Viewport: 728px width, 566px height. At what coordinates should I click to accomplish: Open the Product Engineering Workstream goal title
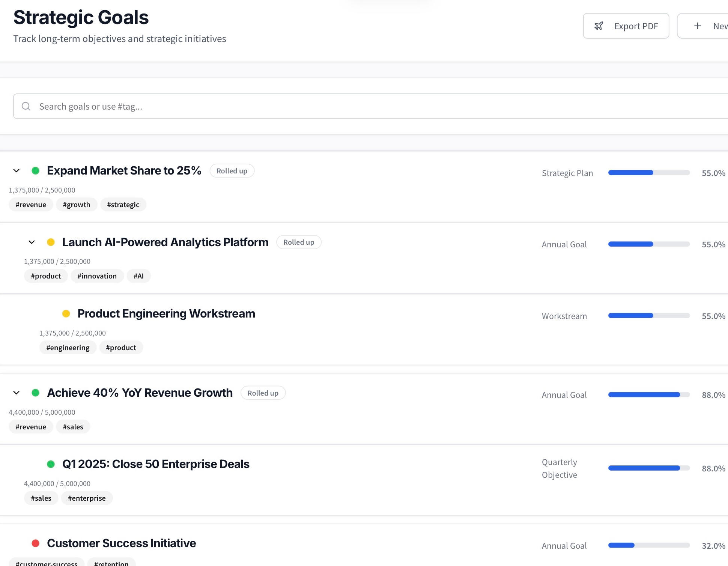pos(166,313)
